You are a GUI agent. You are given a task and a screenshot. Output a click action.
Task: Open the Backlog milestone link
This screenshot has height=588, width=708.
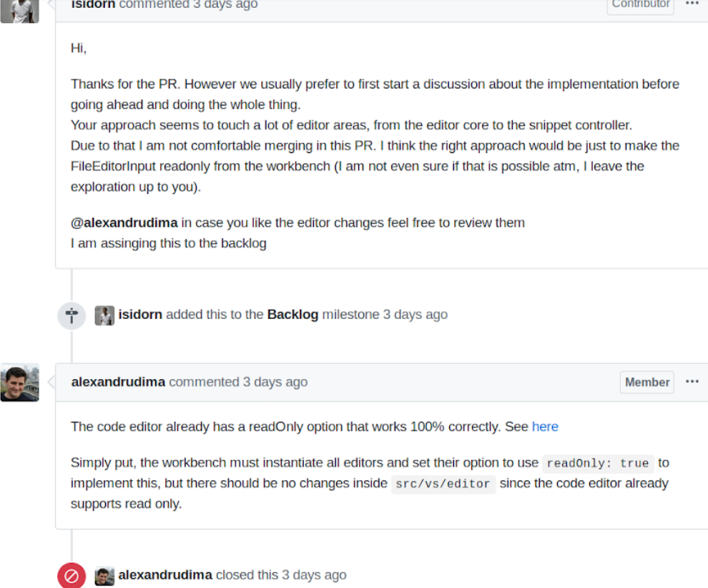[292, 314]
